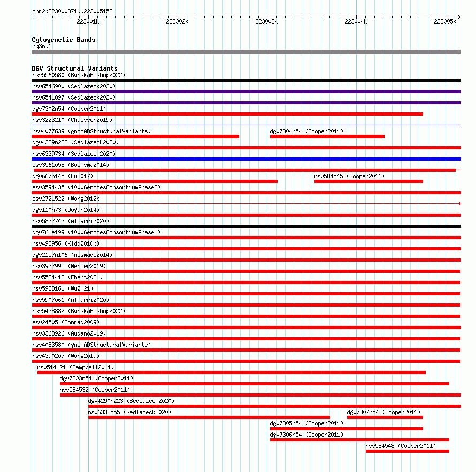Click nsv4390207 (Wong2019) label
Image resolution: width=476 pixels, height=472 pixels.
66,356
